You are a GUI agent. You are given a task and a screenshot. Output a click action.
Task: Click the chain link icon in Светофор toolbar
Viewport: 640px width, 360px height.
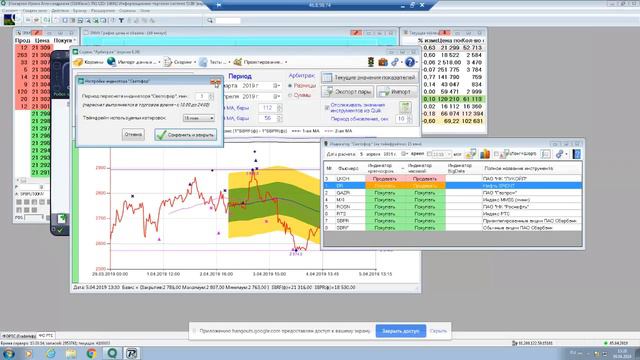pyautogui.click(x=559, y=154)
